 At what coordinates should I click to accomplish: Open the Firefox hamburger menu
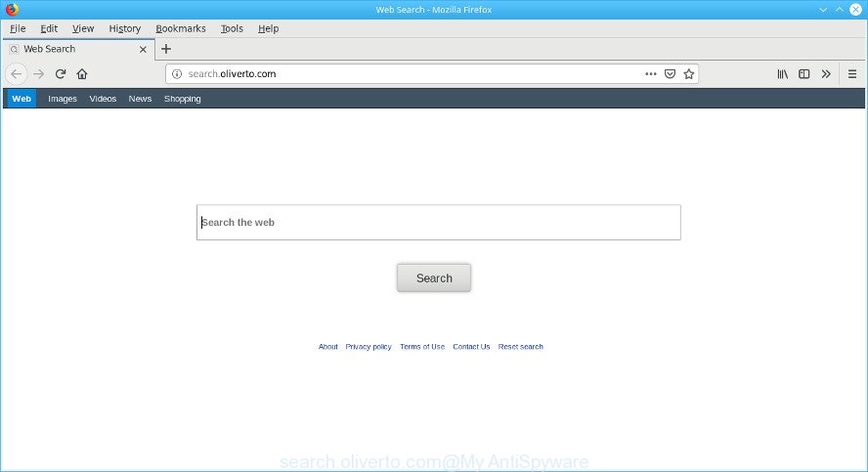pyautogui.click(x=852, y=73)
